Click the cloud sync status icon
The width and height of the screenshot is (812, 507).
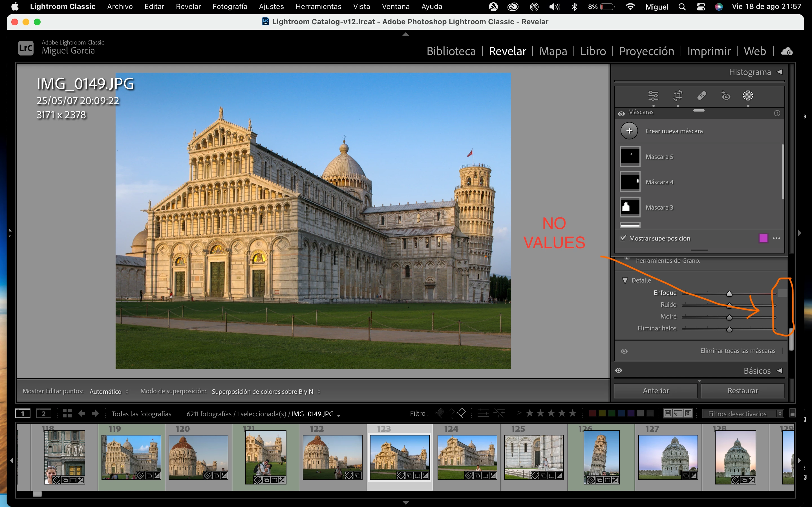787,51
